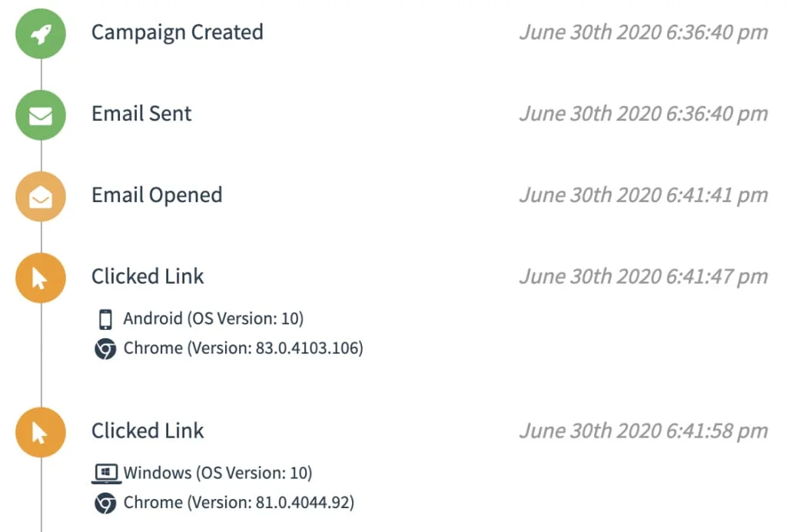Click the Campaign Created timestamp 6:36:40 pm
Screen dimensions: 787x532
click(643, 32)
